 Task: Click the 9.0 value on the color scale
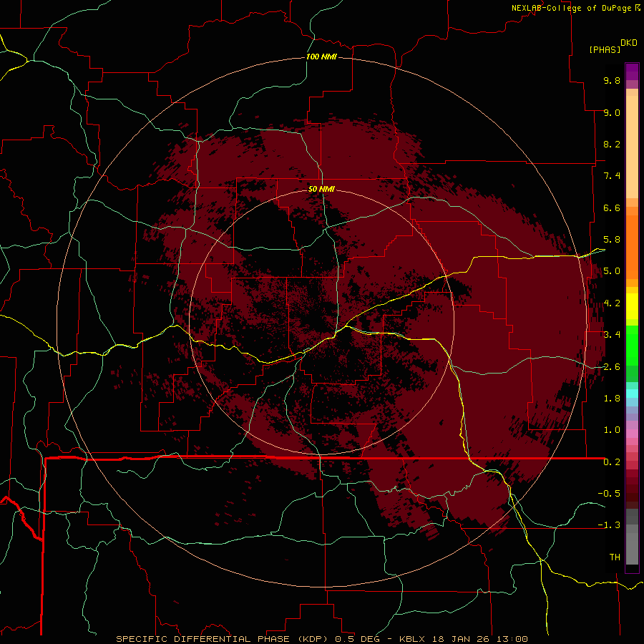[612, 112]
